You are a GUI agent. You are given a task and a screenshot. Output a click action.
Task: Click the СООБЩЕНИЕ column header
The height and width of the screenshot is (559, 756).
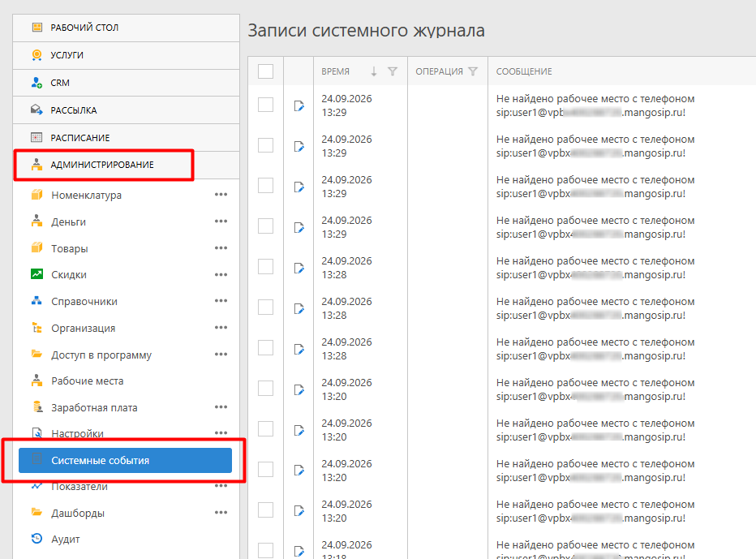524,71
